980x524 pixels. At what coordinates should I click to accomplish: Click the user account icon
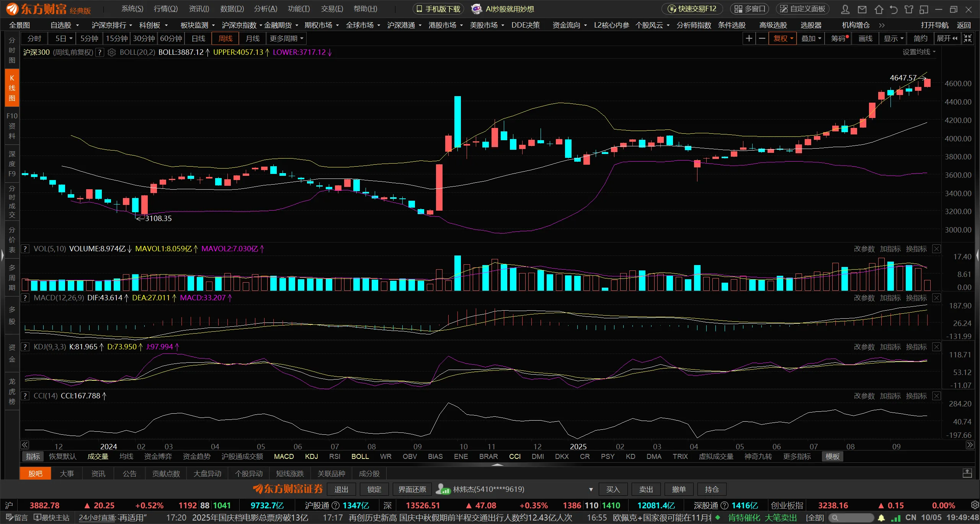click(x=846, y=9)
